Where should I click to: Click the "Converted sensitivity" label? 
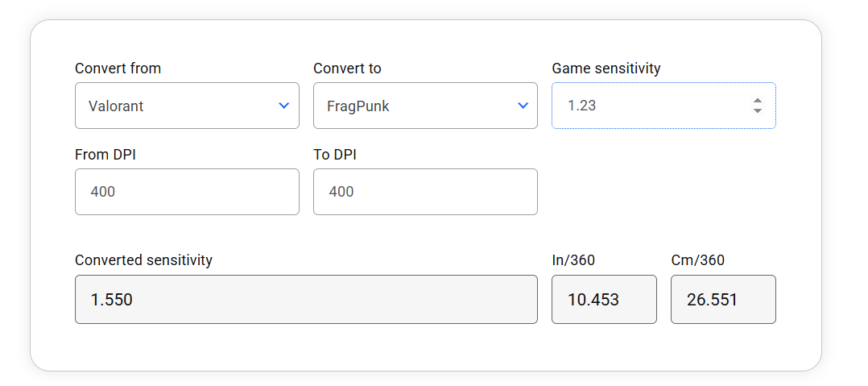tap(143, 260)
